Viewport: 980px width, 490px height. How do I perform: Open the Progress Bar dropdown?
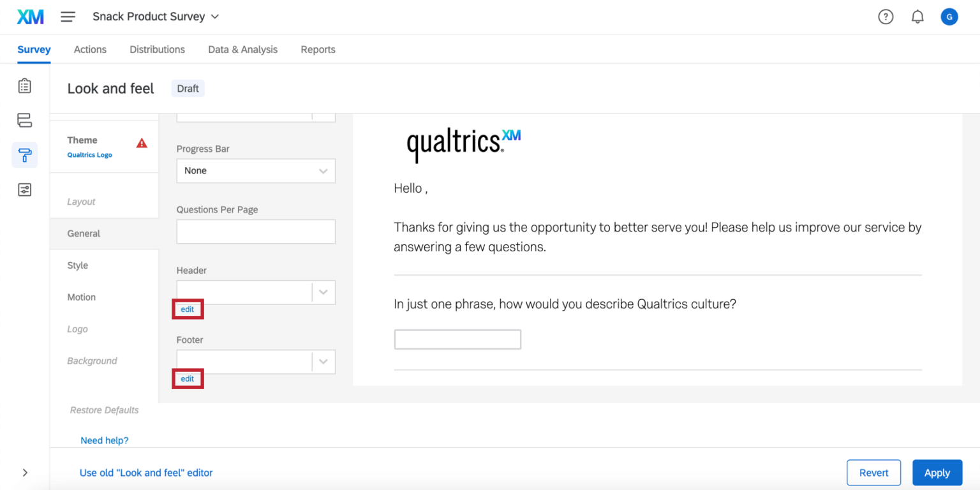pyautogui.click(x=255, y=171)
